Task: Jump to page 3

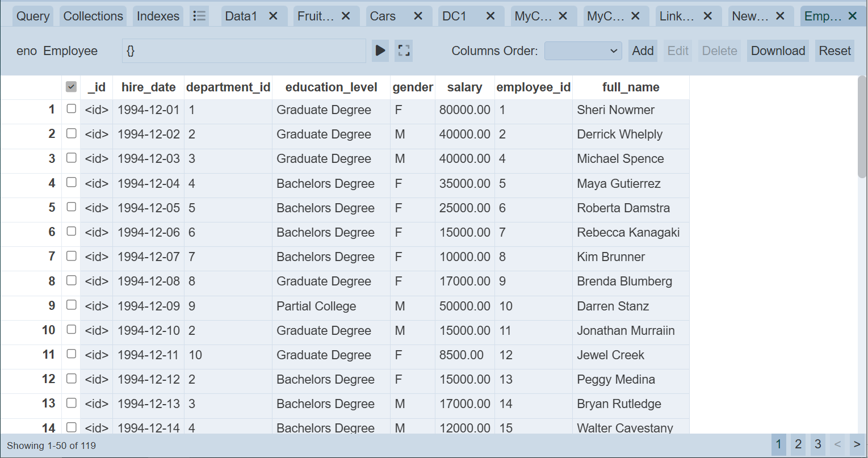Action: 817,444
